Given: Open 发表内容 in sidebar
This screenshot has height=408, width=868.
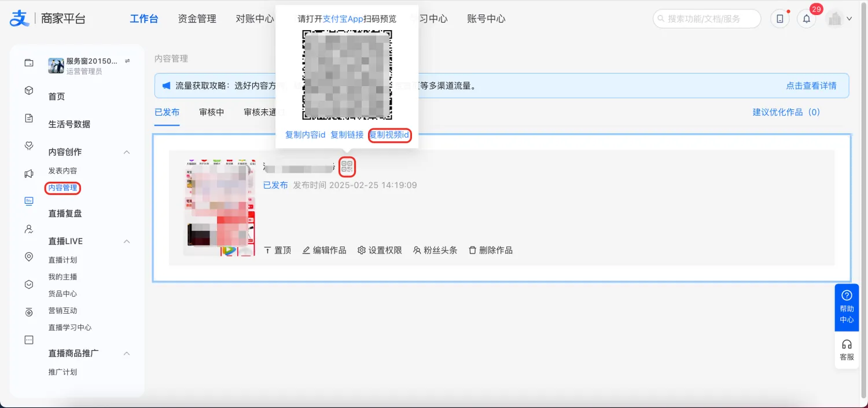Looking at the screenshot, I should 62,171.
